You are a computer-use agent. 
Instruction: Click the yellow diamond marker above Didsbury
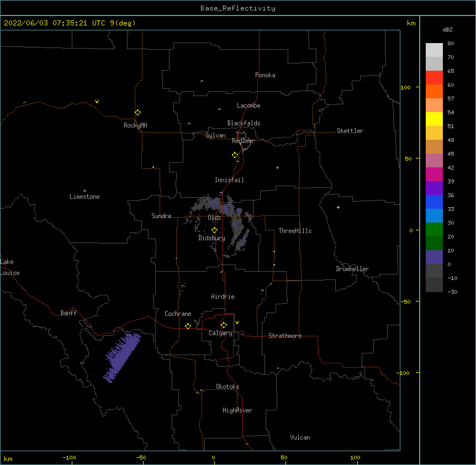tap(214, 230)
